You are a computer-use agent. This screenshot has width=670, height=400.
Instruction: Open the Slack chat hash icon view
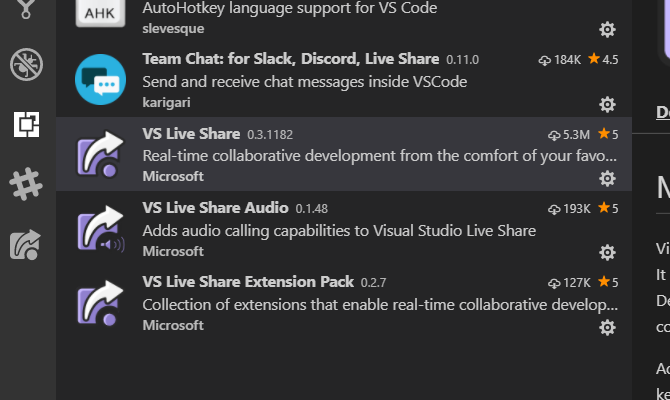[27, 183]
